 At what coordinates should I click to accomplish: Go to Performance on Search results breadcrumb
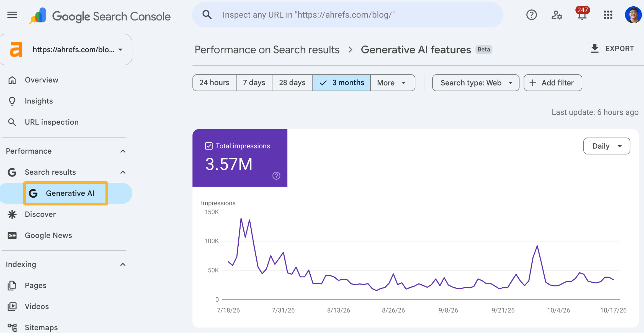click(267, 50)
